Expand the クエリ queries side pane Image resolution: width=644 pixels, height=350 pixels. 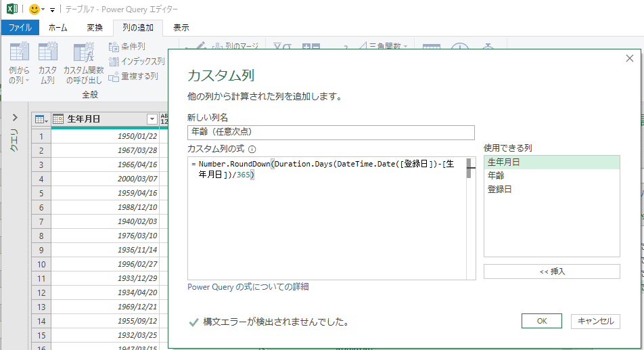[x=15, y=118]
